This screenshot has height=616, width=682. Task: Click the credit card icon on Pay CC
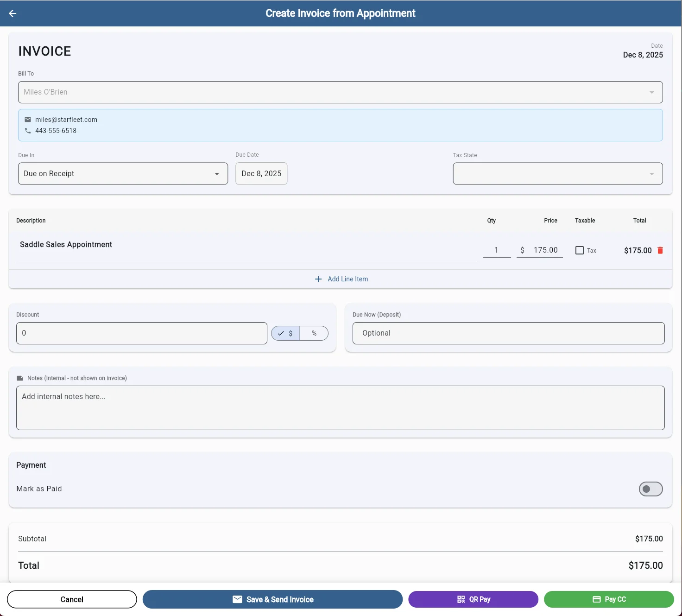click(597, 599)
